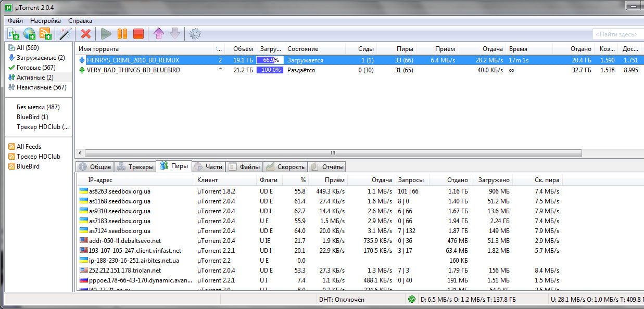
Task: Click the horizontal scrollbar's left arrow
Action: click(x=80, y=153)
